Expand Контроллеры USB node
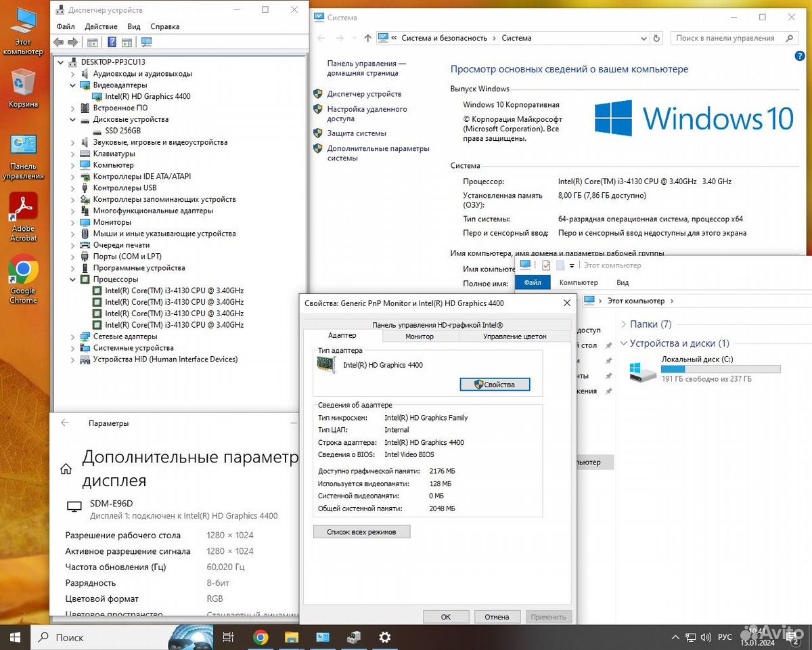This screenshot has width=812, height=650. (72, 188)
